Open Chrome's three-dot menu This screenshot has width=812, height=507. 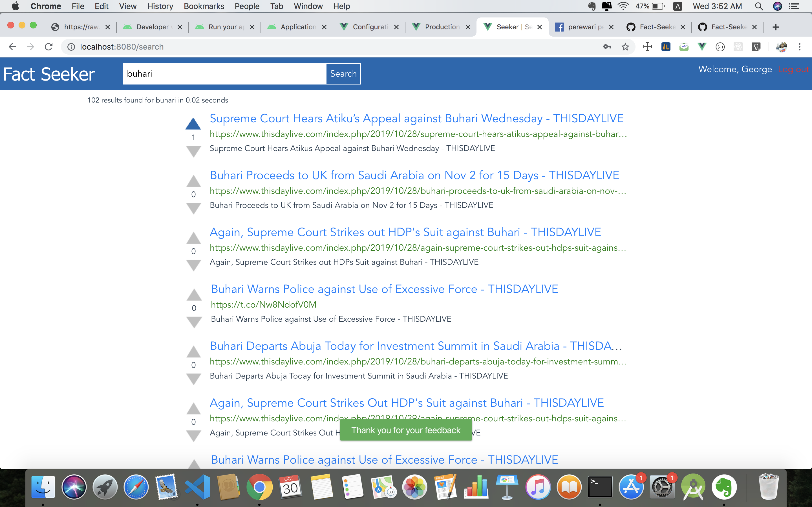(x=799, y=46)
